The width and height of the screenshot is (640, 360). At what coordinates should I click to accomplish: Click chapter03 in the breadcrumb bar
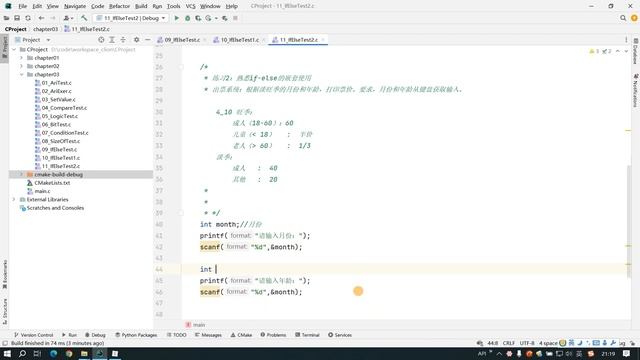pyautogui.click(x=45, y=29)
